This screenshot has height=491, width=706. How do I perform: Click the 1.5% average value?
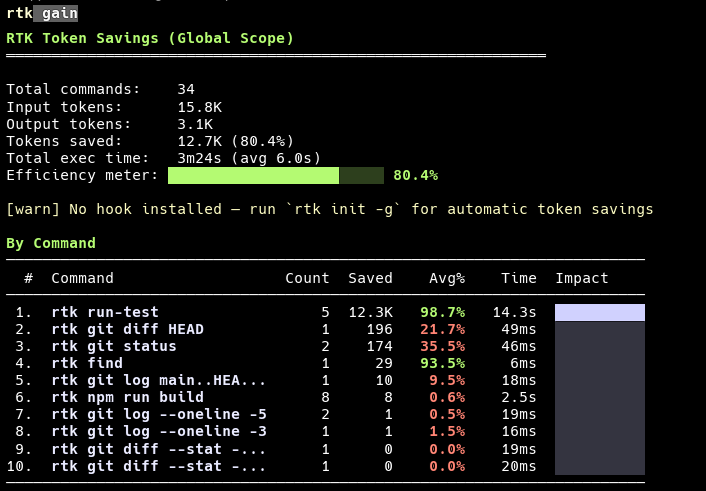(447, 432)
